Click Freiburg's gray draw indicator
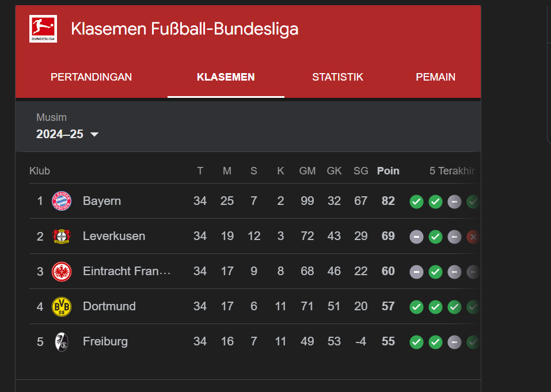Screen dimensions: 551x392 pyautogui.click(x=454, y=342)
